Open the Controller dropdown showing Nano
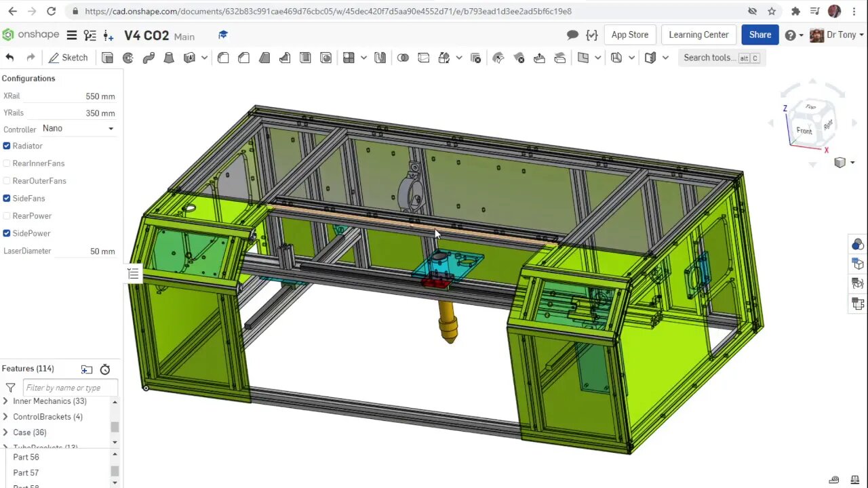 (78, 129)
